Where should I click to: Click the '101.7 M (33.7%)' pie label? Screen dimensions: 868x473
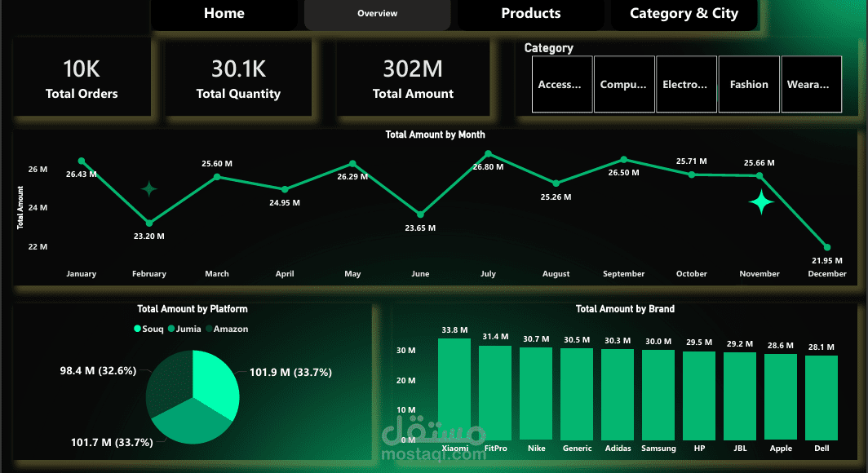pos(112,442)
